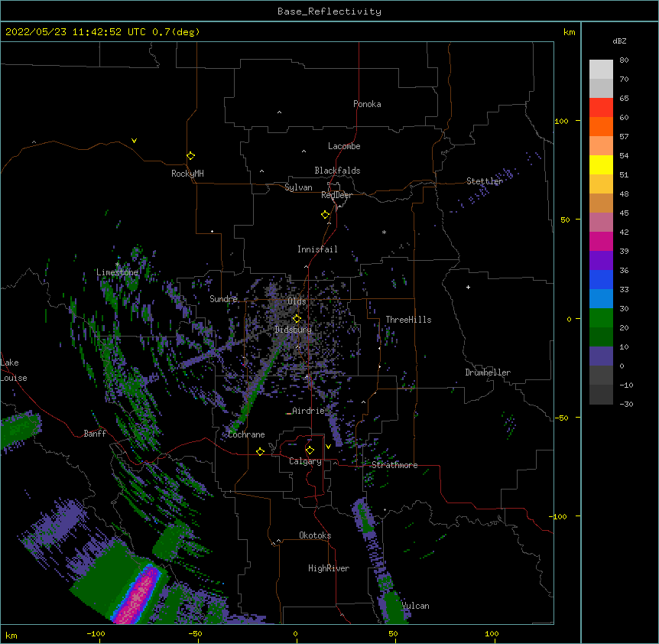Click the Blackfalds label
The image size is (659, 644).
[337, 171]
